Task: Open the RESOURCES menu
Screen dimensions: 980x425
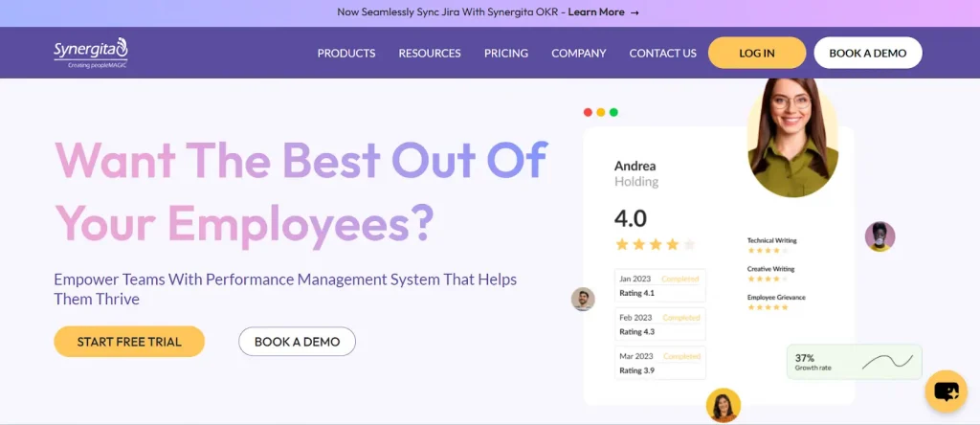Action: pyautogui.click(x=430, y=54)
